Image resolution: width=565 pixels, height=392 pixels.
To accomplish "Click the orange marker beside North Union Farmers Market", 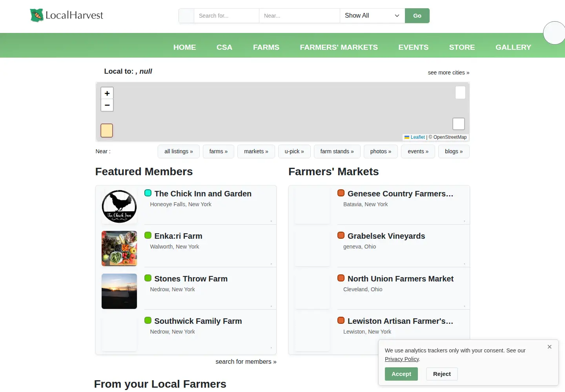I will coord(341,278).
